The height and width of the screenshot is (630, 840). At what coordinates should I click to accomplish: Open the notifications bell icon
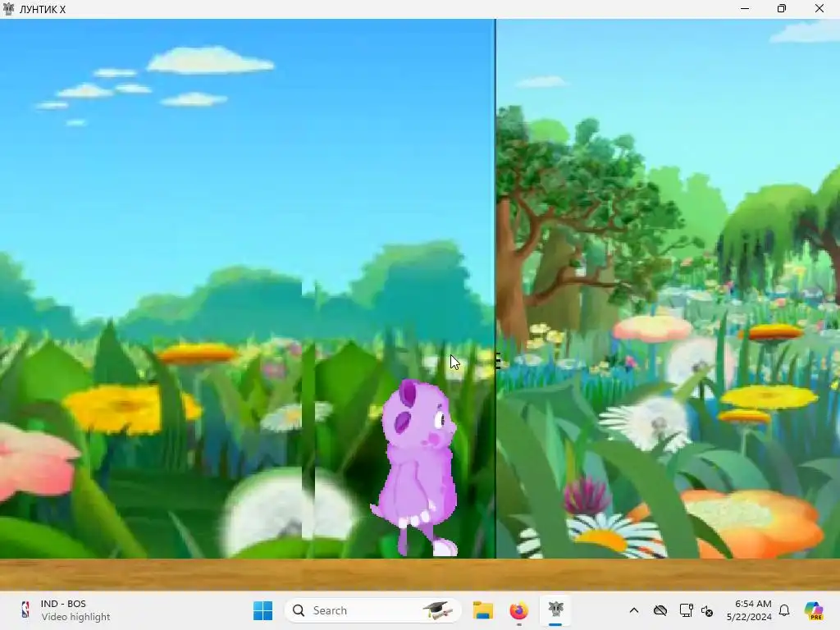pyautogui.click(x=784, y=610)
